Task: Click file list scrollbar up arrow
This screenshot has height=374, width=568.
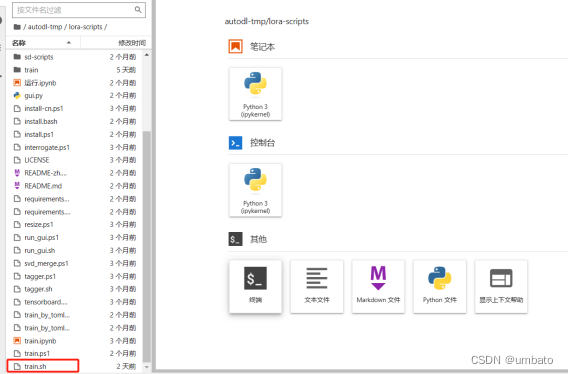Action: (147, 55)
